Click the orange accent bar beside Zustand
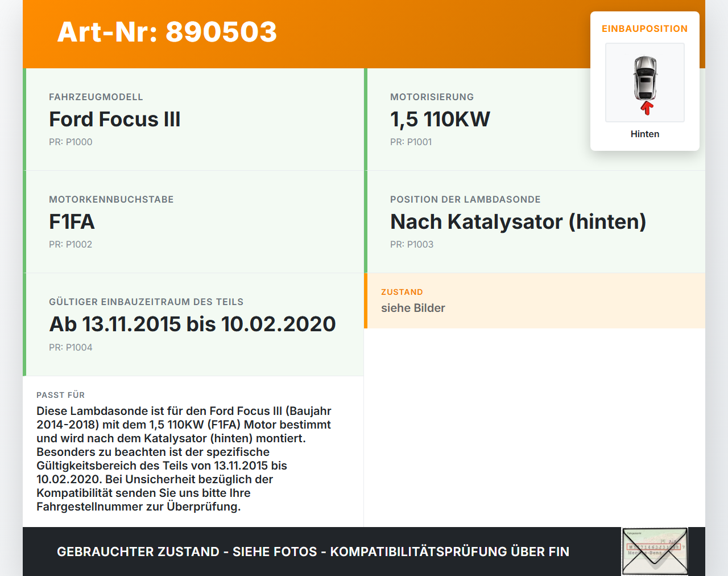This screenshot has width=728, height=576. [365, 301]
